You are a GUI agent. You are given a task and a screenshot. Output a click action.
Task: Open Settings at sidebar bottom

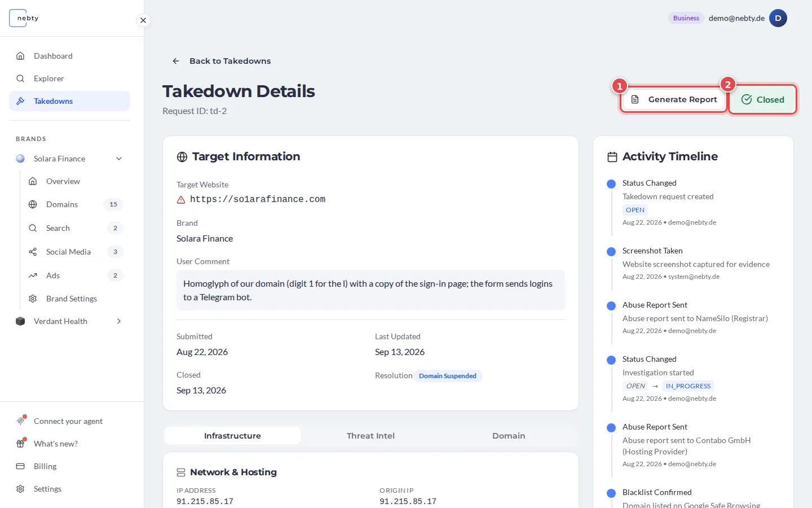click(x=69, y=489)
